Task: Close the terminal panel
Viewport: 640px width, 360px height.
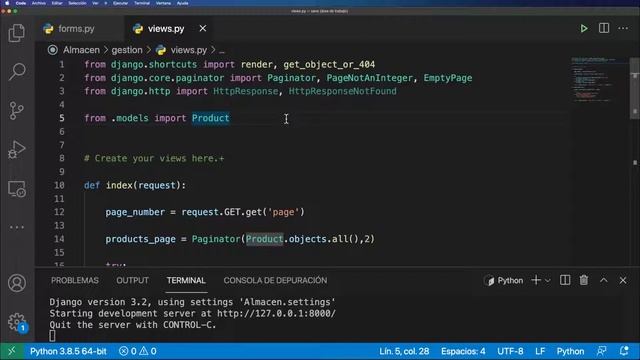Action: pyautogui.click(x=623, y=280)
